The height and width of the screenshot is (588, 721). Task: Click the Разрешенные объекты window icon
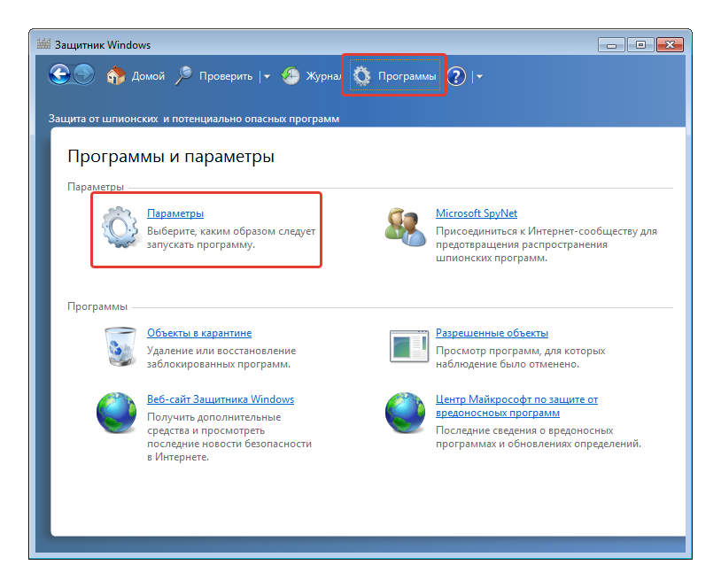click(x=409, y=346)
